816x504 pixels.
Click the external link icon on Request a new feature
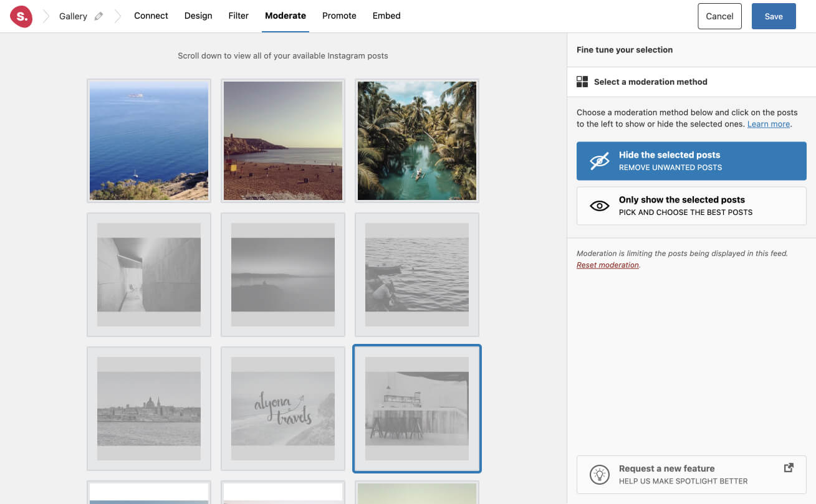coord(789,468)
